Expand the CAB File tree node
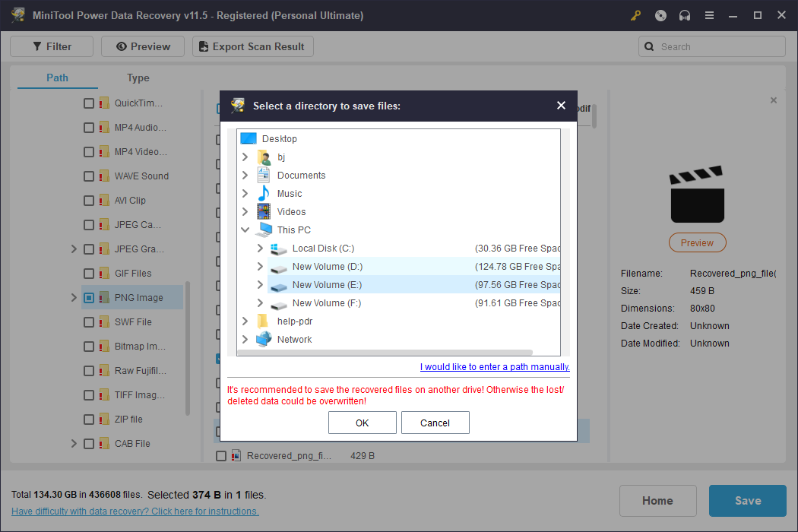The image size is (798, 532). point(74,443)
